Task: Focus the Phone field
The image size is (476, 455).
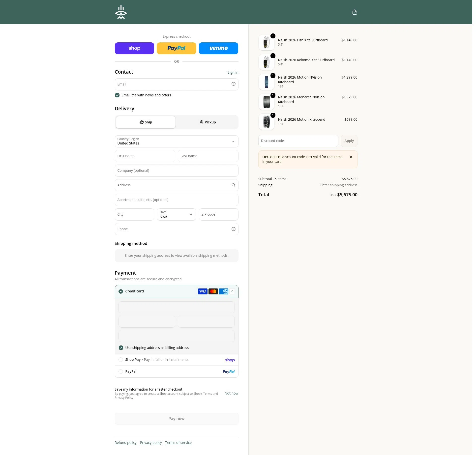Action: [x=177, y=229]
